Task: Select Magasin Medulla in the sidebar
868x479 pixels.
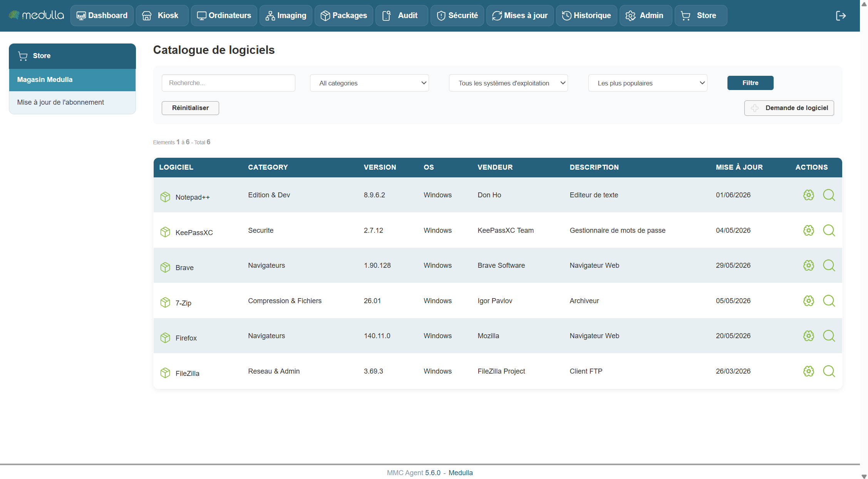Action: 72,80
